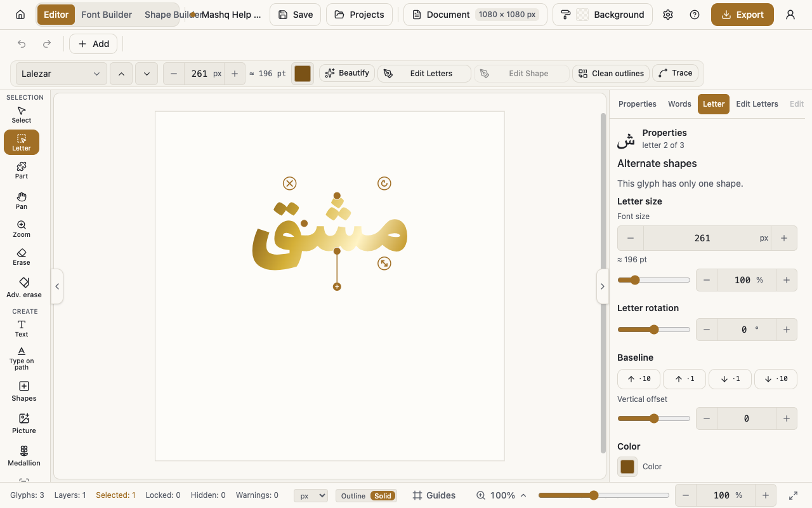The image size is (812, 508).
Task: Select the previous font with up chevron
Action: [x=121, y=74]
